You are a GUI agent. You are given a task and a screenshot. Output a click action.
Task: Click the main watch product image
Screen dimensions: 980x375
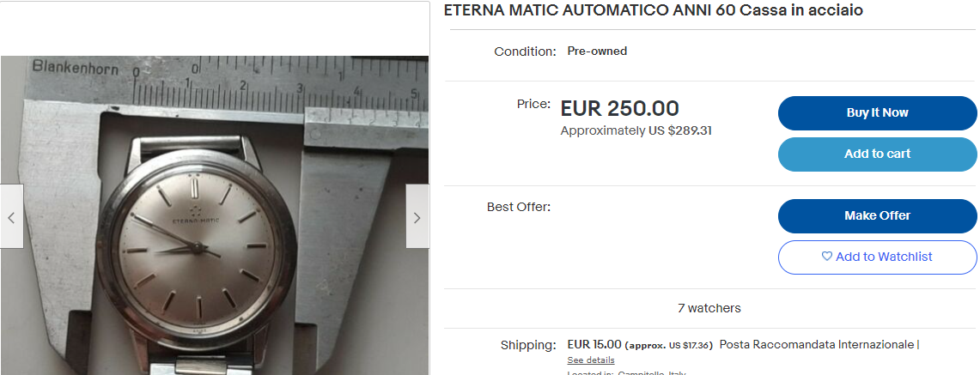click(215, 215)
